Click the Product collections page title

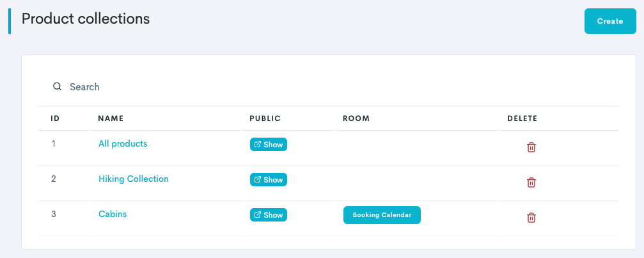86,19
